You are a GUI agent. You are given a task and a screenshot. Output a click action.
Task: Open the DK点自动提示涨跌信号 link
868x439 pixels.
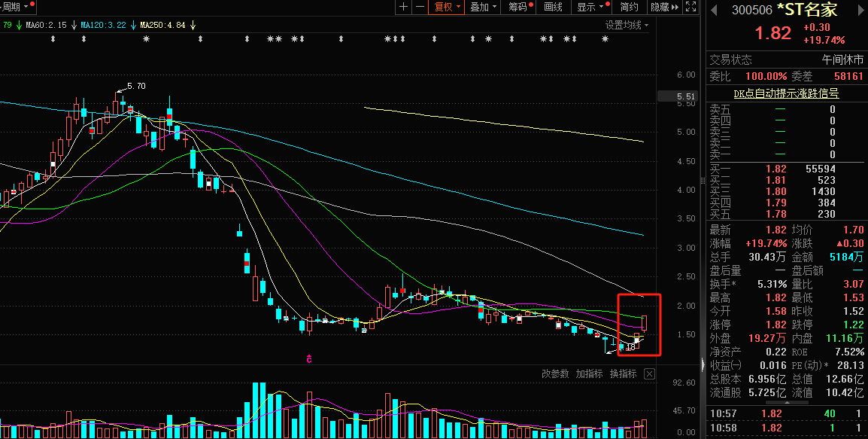[786, 93]
